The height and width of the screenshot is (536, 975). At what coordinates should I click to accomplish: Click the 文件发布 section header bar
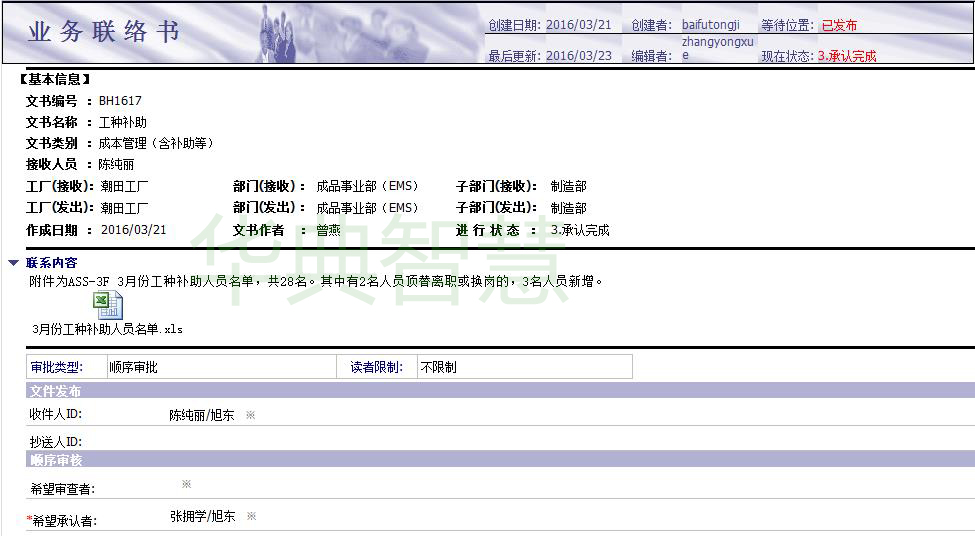(501, 390)
